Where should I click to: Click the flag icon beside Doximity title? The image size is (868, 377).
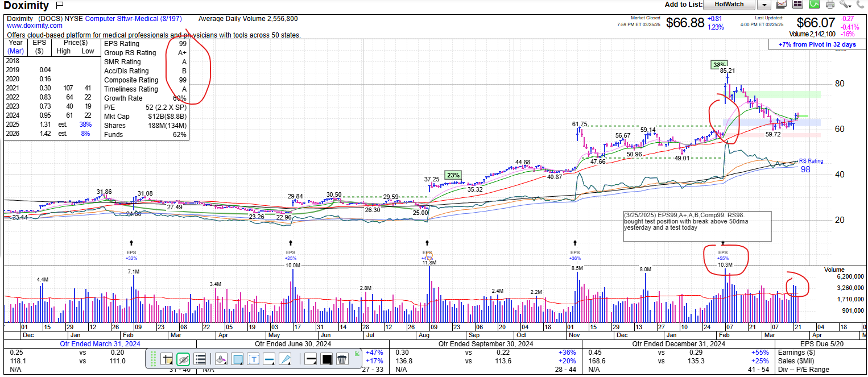point(60,6)
